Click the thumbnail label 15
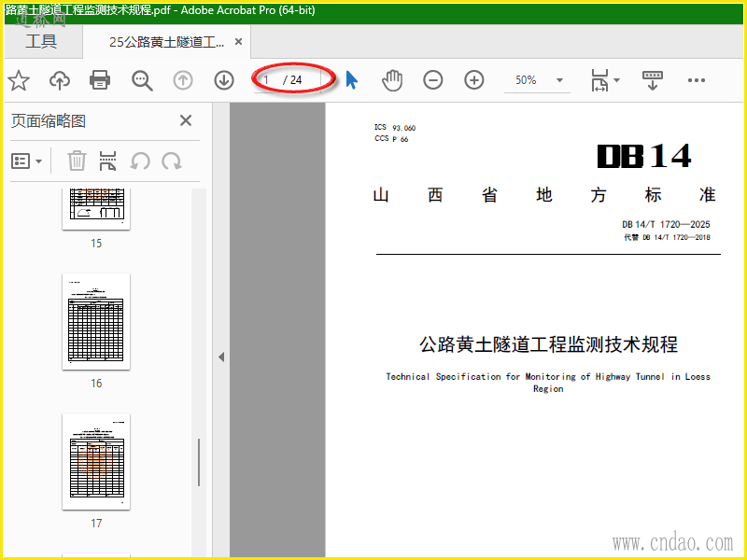 coord(96,244)
